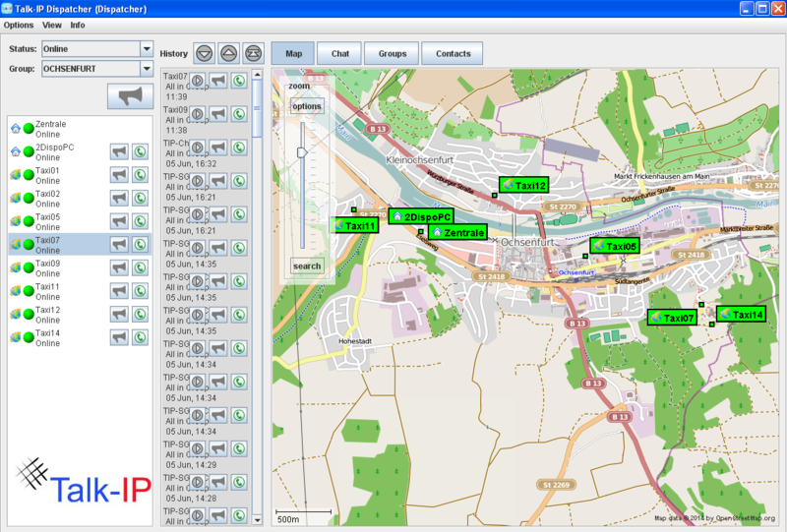Select Taxi01 name in the contact list

[x=47, y=170]
